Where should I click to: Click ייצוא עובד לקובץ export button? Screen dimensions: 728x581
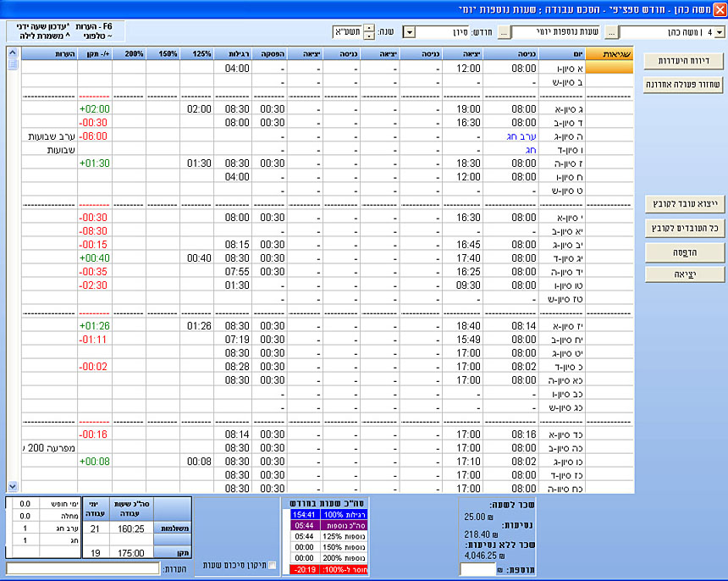coord(683,204)
